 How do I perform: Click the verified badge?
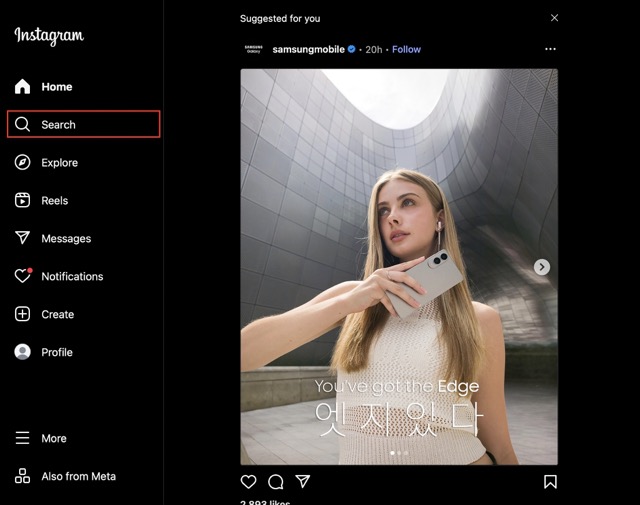click(x=351, y=49)
